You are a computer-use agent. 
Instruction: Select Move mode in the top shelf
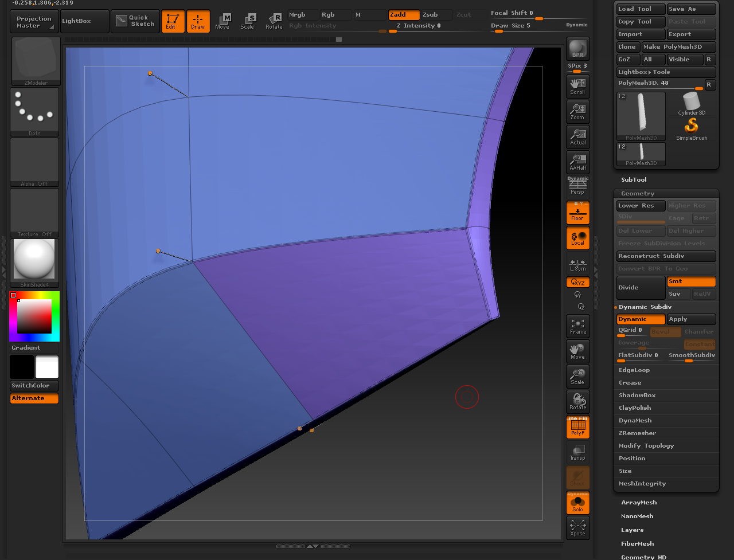(222, 21)
